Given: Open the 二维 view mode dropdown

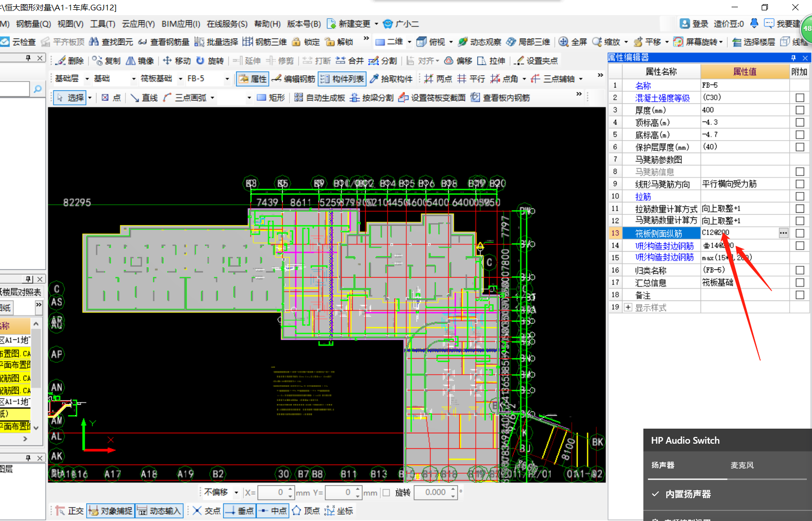Looking at the screenshot, I should tap(409, 42).
